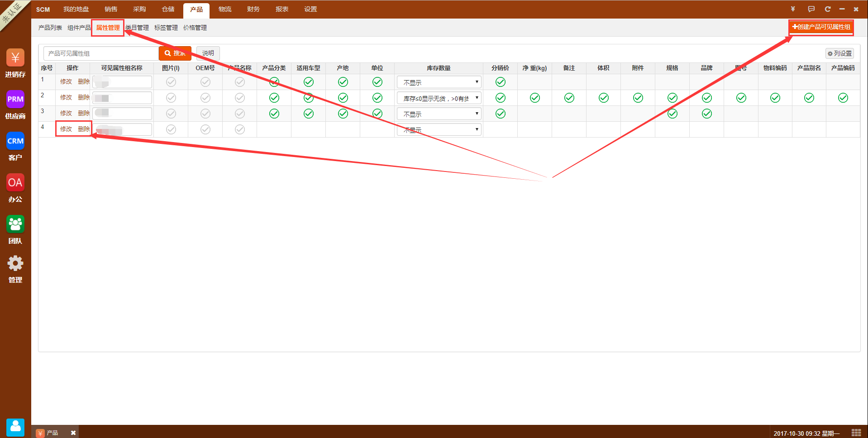Toggle 规格 check for row 3

pyautogui.click(x=672, y=114)
